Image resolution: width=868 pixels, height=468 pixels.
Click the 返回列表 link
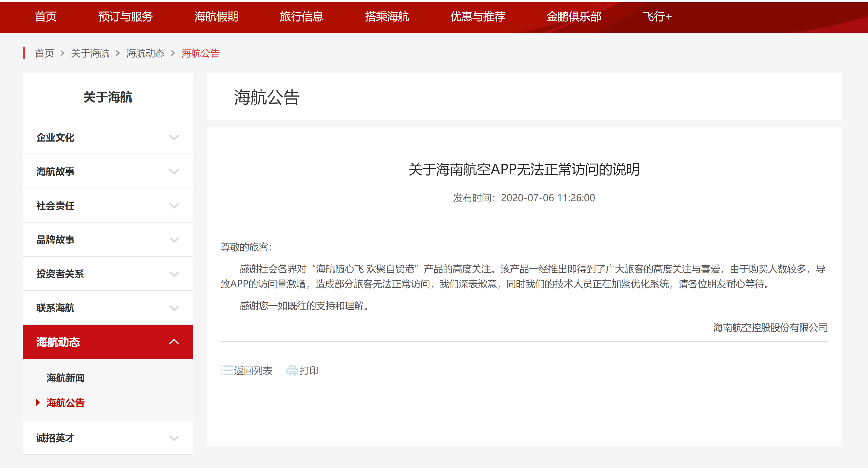coord(253,371)
